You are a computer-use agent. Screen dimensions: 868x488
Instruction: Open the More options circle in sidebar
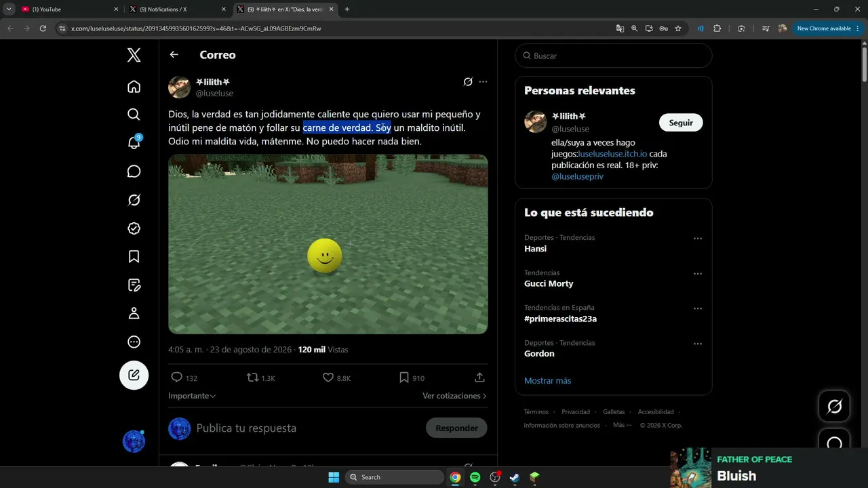point(134,342)
